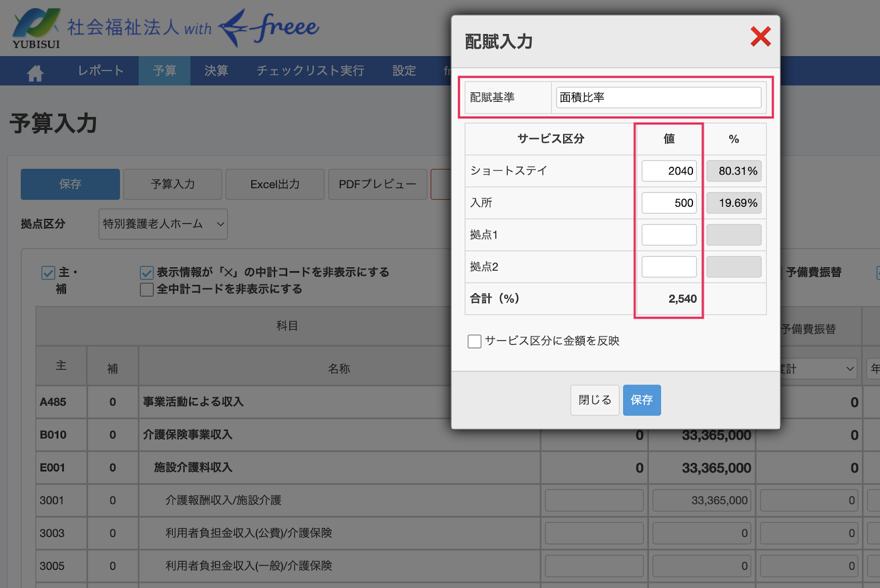
Task: Click the 主 column header
Action: tap(61, 366)
